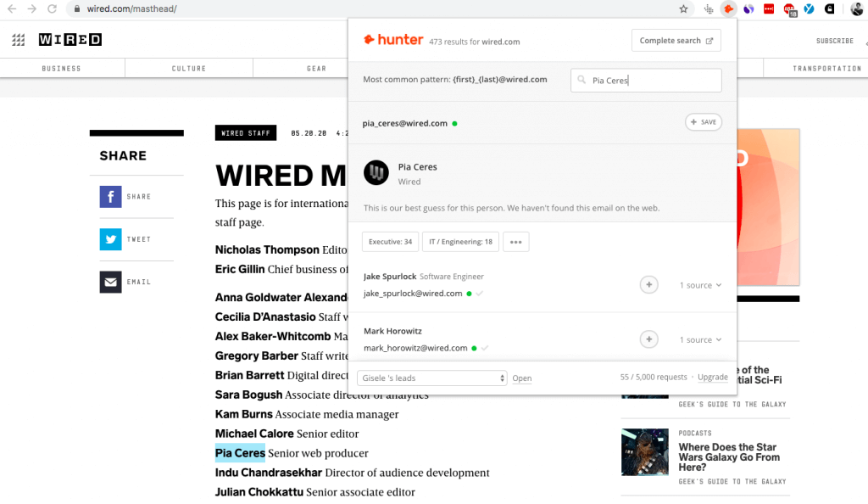Click the pia_ceres@wired.com email address
Screen dimensions: 868x504
[404, 124]
